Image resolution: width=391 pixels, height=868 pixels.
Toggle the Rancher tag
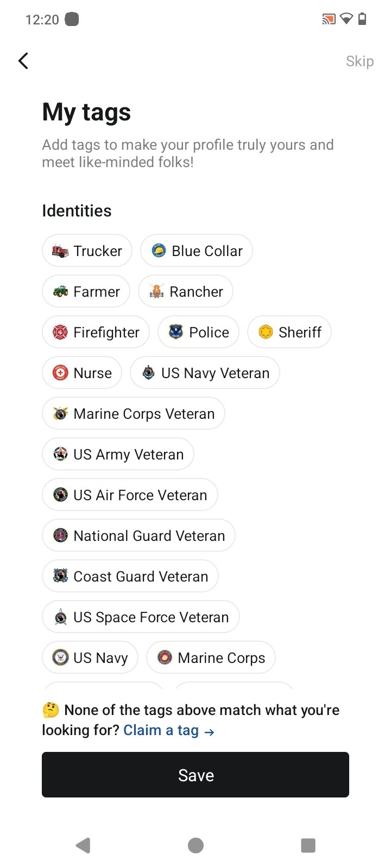(x=186, y=291)
